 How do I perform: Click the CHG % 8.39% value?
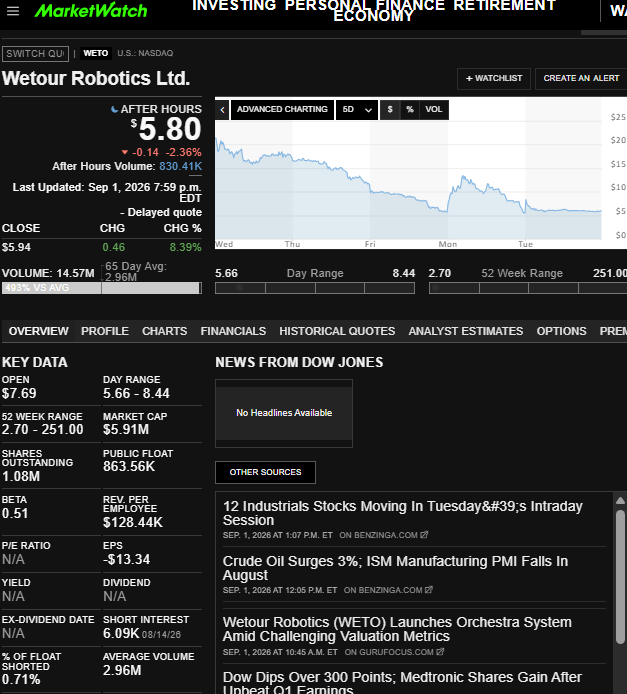tap(185, 247)
